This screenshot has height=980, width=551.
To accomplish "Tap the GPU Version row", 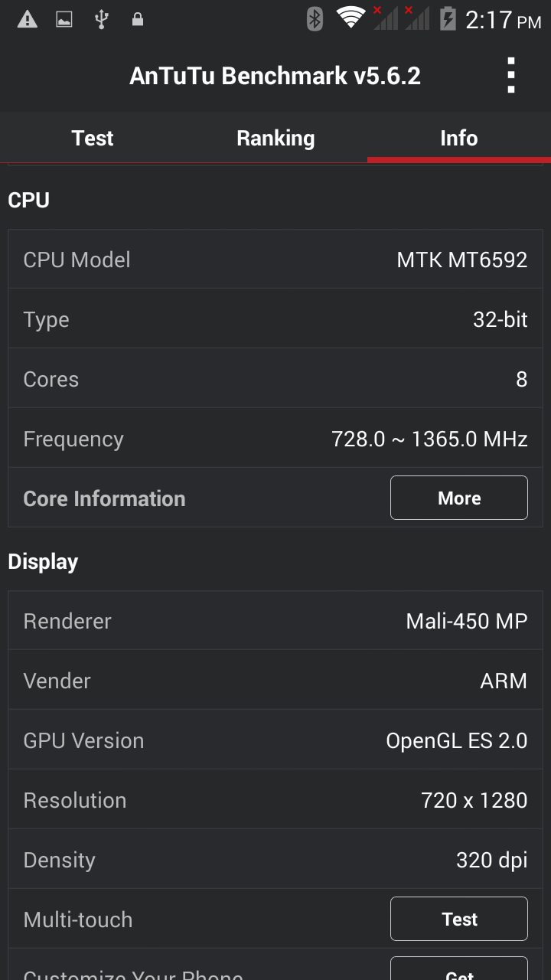I will pos(275,740).
